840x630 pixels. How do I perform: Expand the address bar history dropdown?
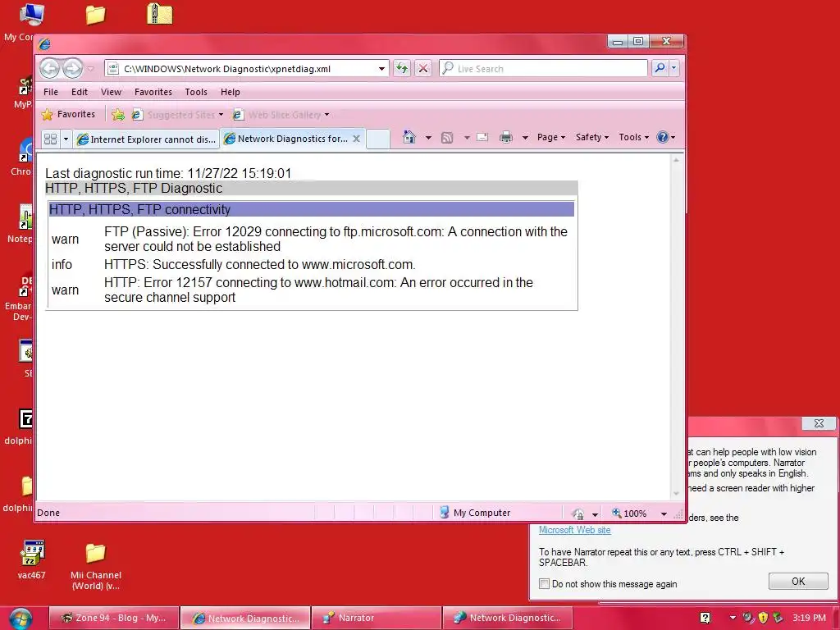381,69
